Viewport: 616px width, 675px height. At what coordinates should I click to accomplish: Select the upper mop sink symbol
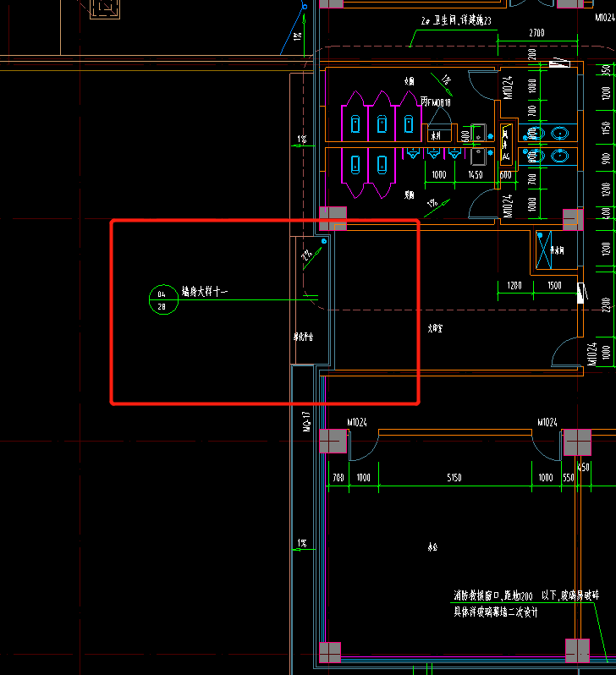478,133
